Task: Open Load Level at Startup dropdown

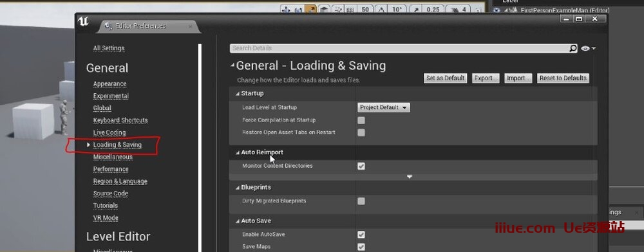Action: (384, 107)
